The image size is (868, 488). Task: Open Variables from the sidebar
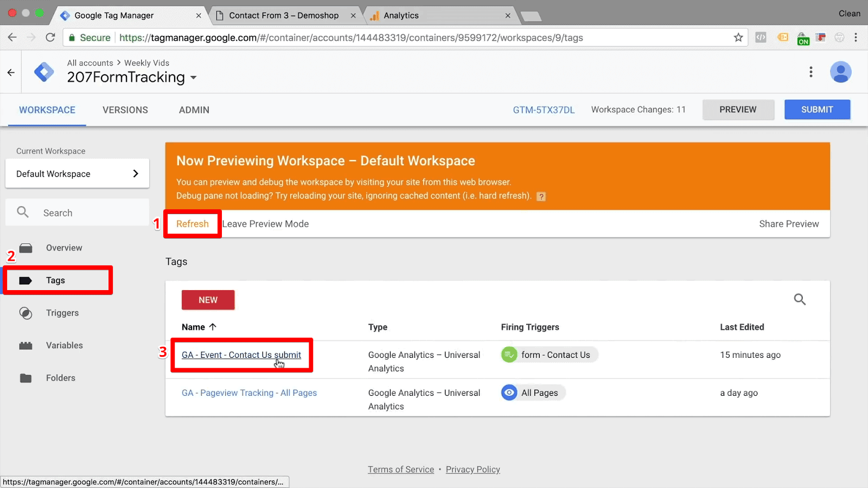point(64,345)
